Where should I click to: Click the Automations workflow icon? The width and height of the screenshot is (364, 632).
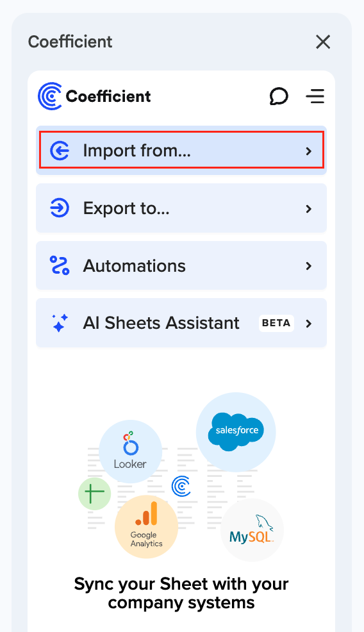click(x=60, y=265)
